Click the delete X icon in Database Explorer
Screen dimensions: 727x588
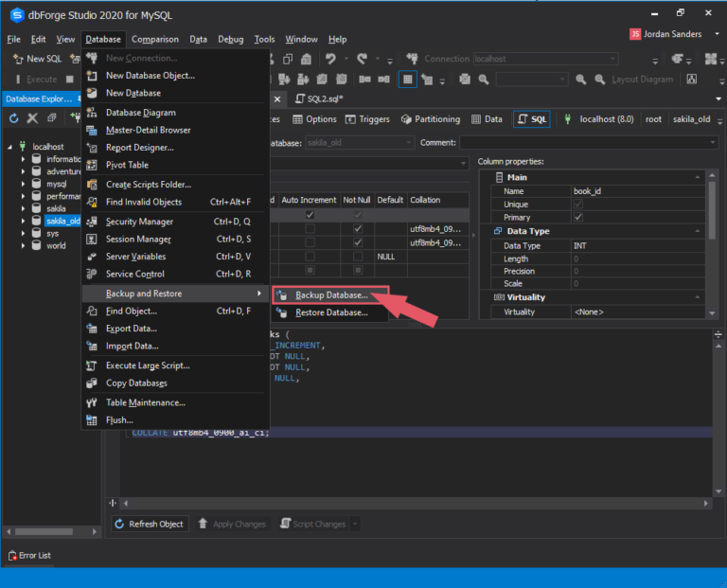[x=32, y=118]
